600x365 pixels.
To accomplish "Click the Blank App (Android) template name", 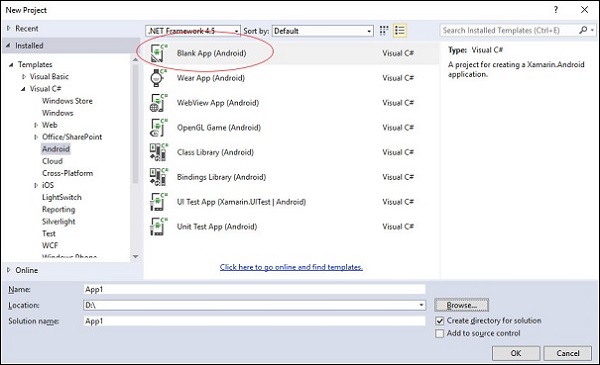I will [x=211, y=53].
